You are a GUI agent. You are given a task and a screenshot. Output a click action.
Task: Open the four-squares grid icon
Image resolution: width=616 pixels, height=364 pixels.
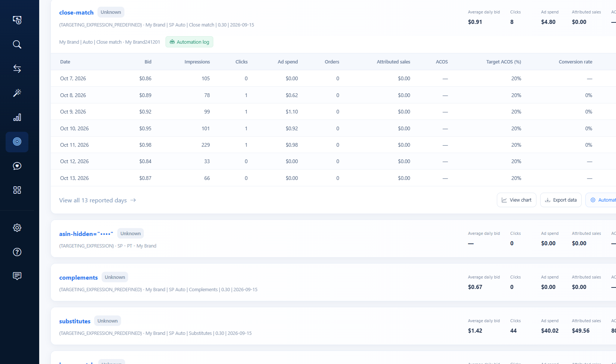click(x=17, y=190)
